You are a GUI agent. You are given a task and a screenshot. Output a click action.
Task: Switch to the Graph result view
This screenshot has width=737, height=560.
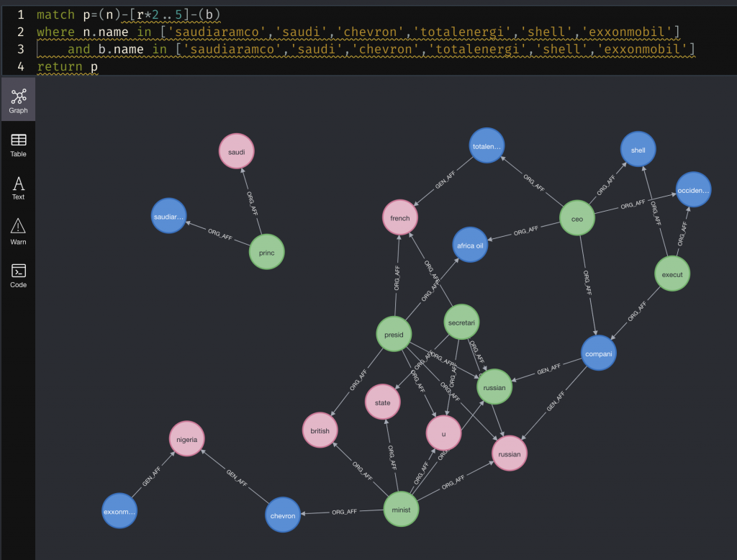click(18, 100)
